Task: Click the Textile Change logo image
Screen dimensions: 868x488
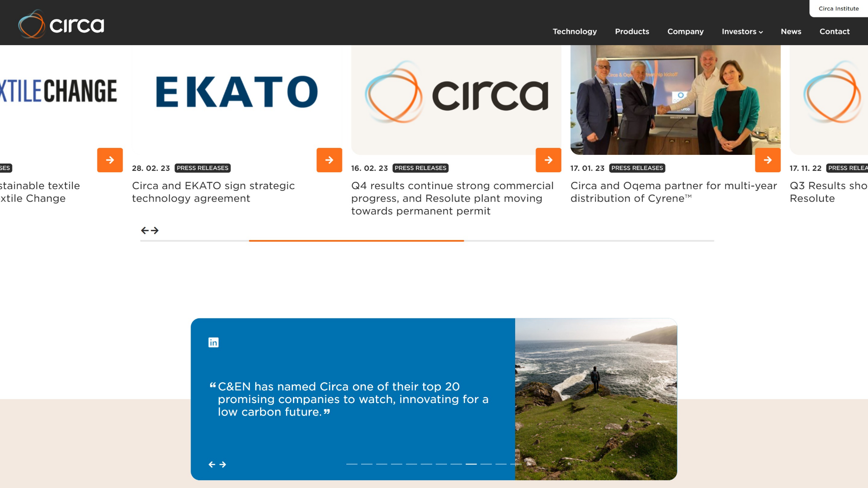Action: point(59,91)
